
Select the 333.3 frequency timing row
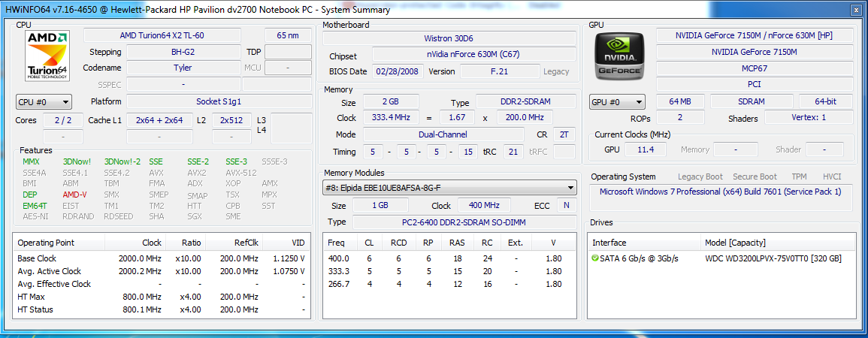tap(449, 271)
